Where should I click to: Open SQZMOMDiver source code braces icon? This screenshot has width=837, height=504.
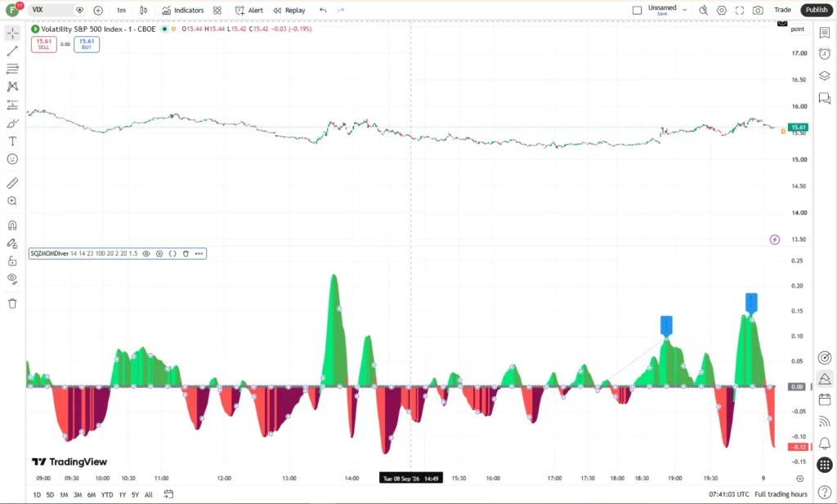pyautogui.click(x=172, y=254)
